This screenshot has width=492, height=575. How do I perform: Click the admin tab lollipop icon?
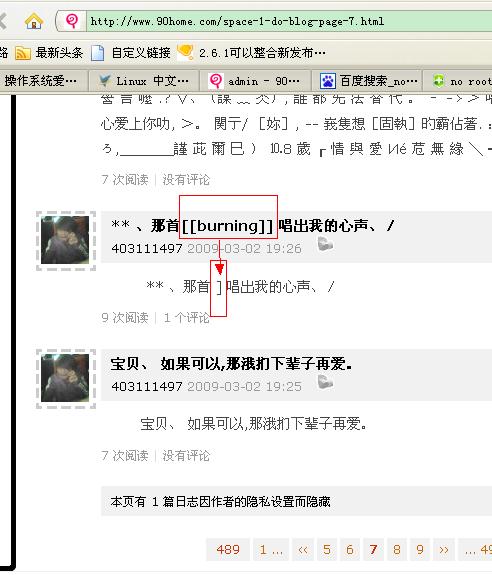(x=216, y=81)
